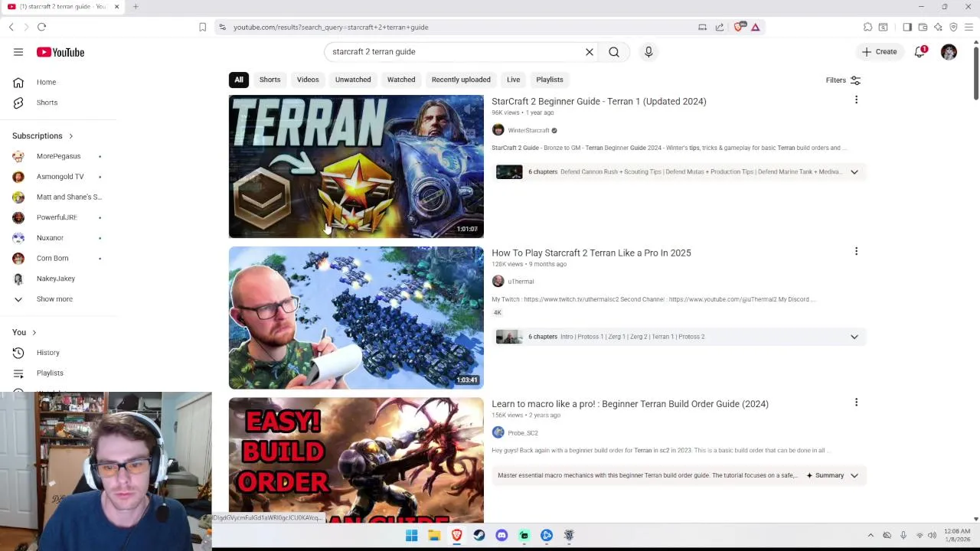This screenshot has width=980, height=551.
Task: Open Windows Start button
Action: pyautogui.click(x=411, y=536)
